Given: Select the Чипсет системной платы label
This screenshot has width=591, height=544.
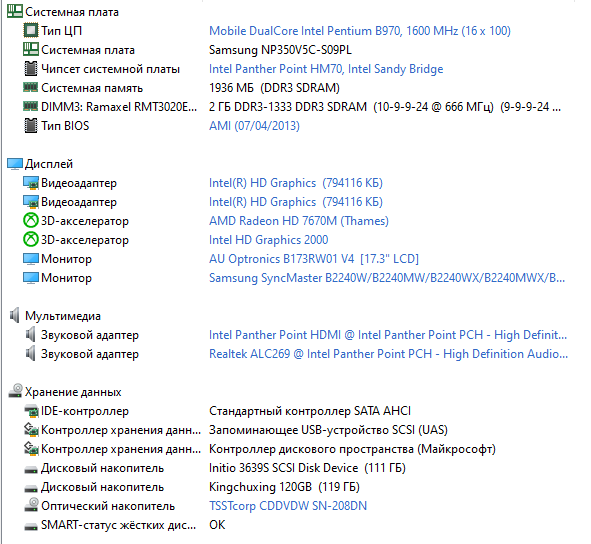Looking at the screenshot, I should 110,69.
